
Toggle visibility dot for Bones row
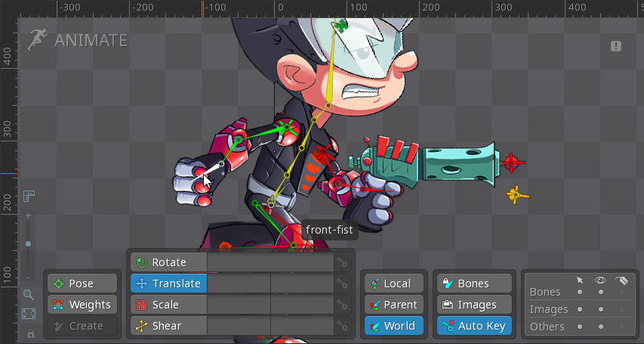coord(601,292)
